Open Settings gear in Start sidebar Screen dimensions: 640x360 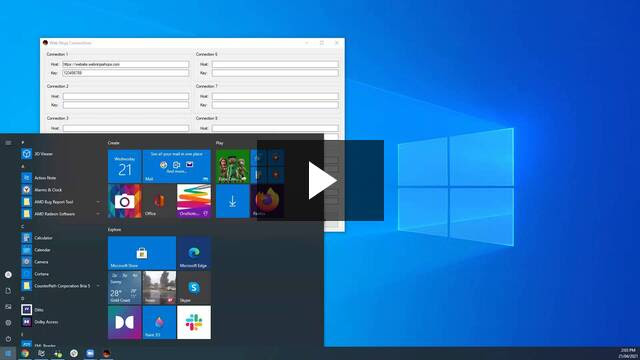(8, 323)
